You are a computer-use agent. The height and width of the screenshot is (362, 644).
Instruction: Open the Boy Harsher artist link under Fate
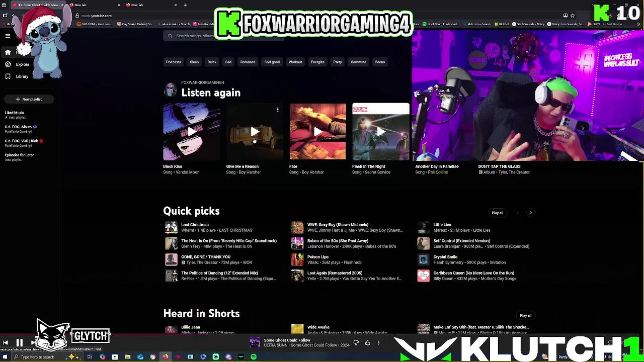[312, 172]
